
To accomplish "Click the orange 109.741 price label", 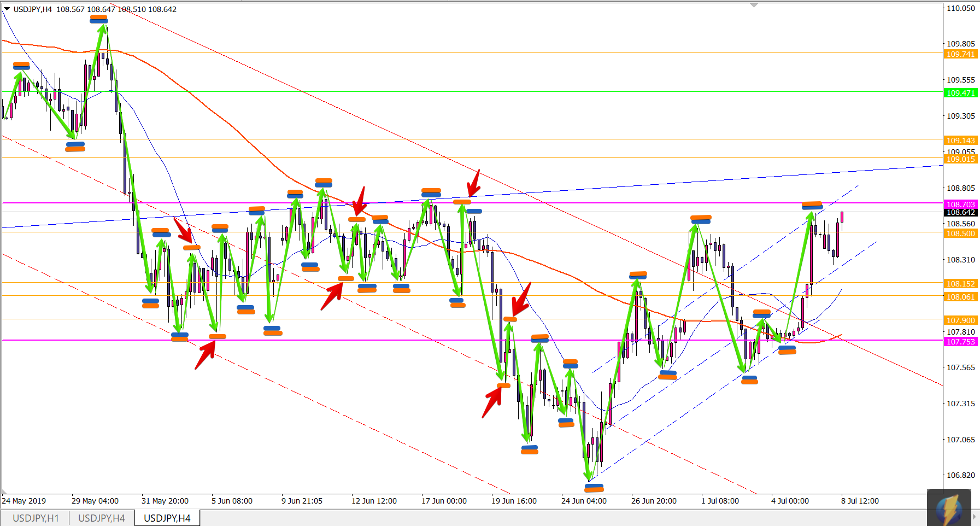I will point(960,54).
